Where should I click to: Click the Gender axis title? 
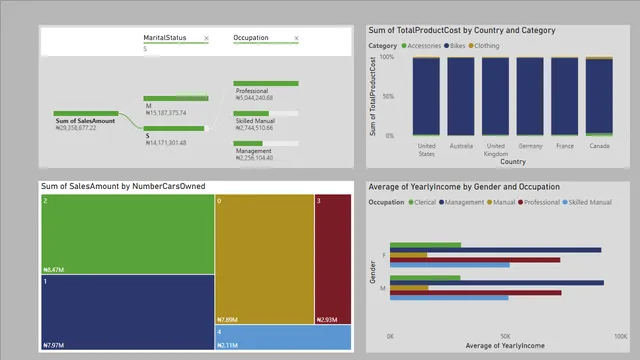[x=372, y=272]
